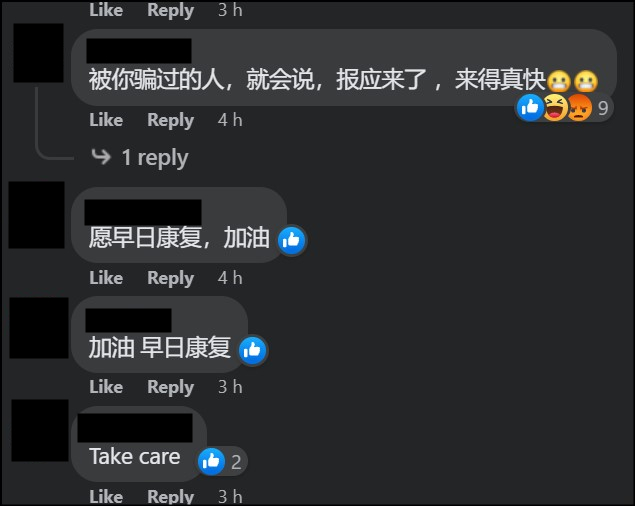Reply to the 被你骗过的人 comment
Viewport: 635px width, 506px height.
[170, 120]
